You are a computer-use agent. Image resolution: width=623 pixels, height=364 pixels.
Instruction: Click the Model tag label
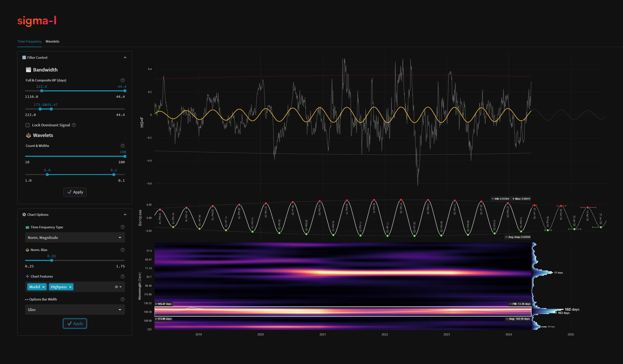[x=35, y=287]
